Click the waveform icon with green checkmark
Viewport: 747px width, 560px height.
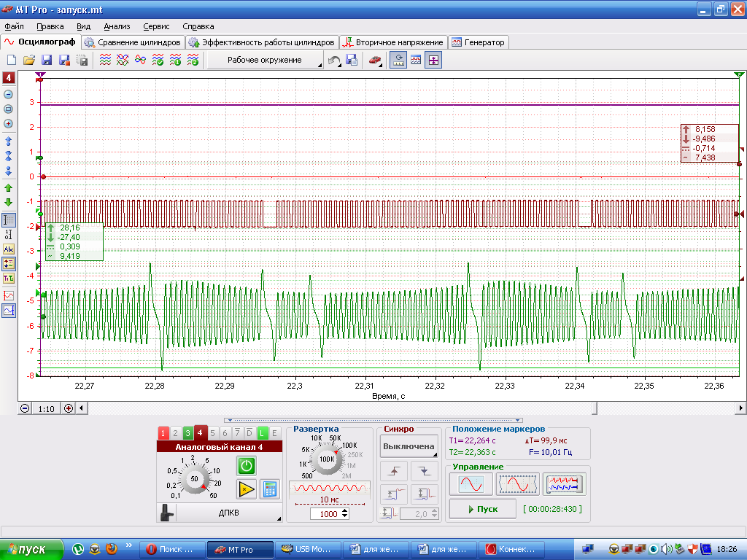(x=158, y=60)
